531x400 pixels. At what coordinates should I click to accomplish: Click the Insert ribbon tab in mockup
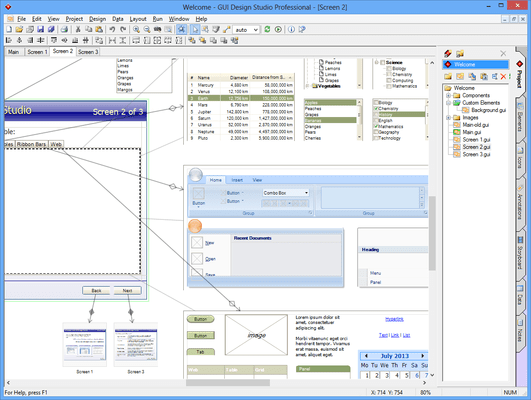(237, 180)
